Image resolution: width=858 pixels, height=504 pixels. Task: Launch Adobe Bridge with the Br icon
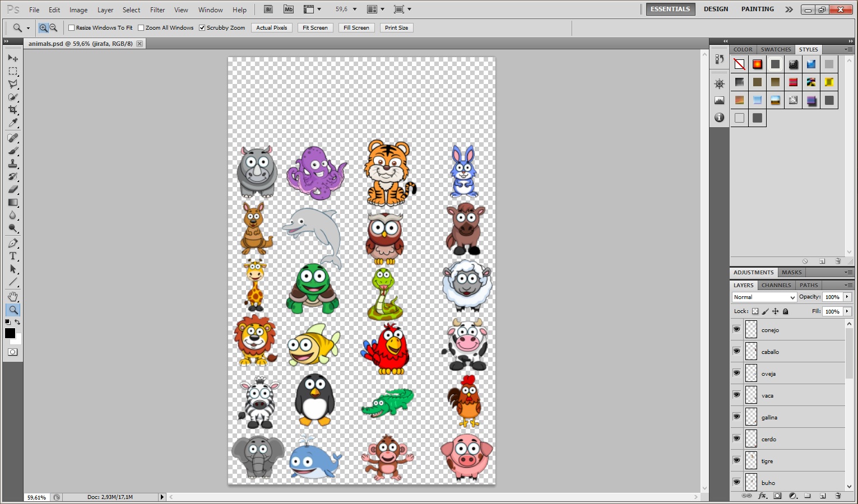click(x=268, y=10)
